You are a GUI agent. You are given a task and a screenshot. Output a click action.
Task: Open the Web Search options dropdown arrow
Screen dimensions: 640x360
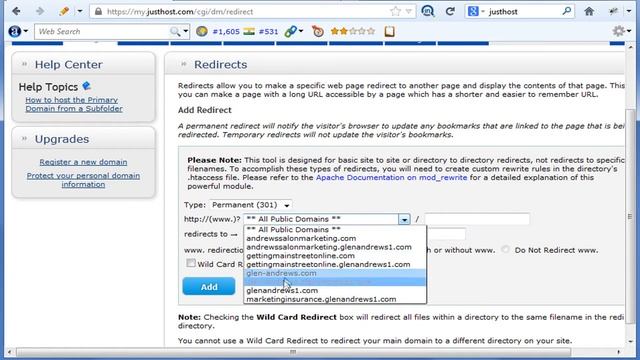(185, 31)
